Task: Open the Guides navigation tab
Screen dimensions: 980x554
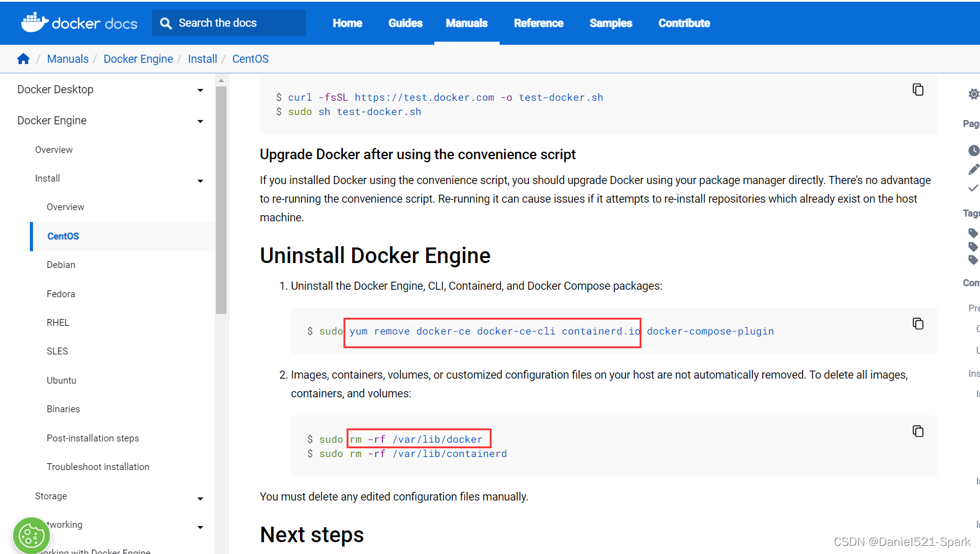Action: coord(406,23)
